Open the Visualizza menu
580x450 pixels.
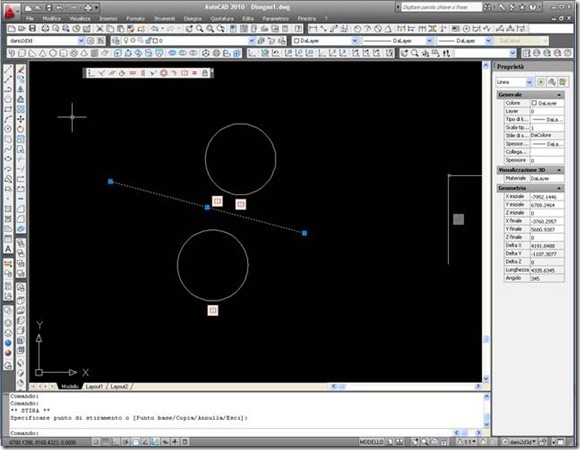[80, 18]
